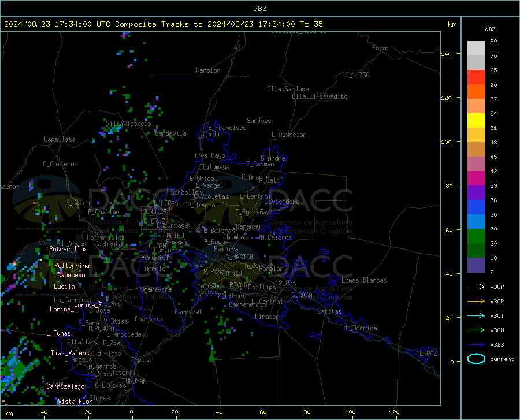Click the Lucila map label
Viewport: 520px width, 420px height.
[x=64, y=287]
